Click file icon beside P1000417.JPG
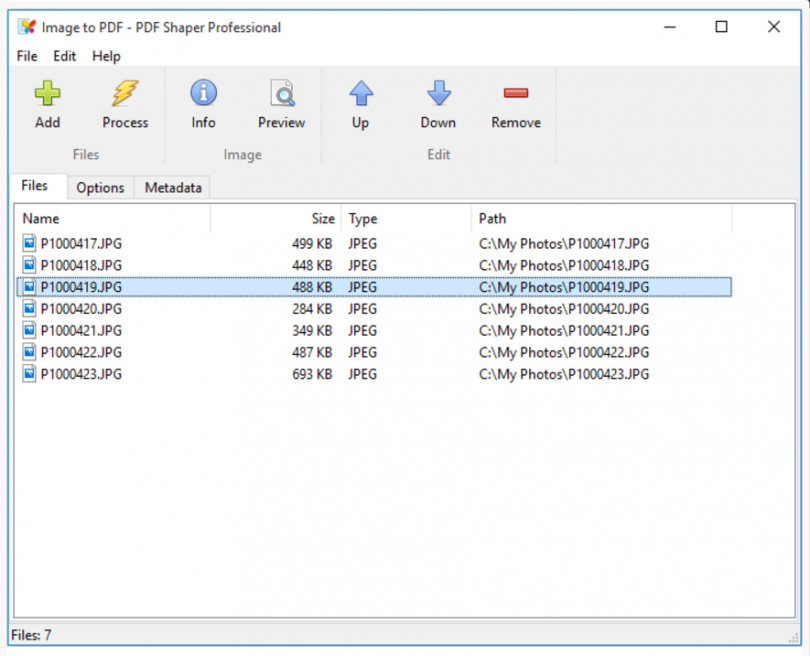The image size is (810, 656). point(29,243)
